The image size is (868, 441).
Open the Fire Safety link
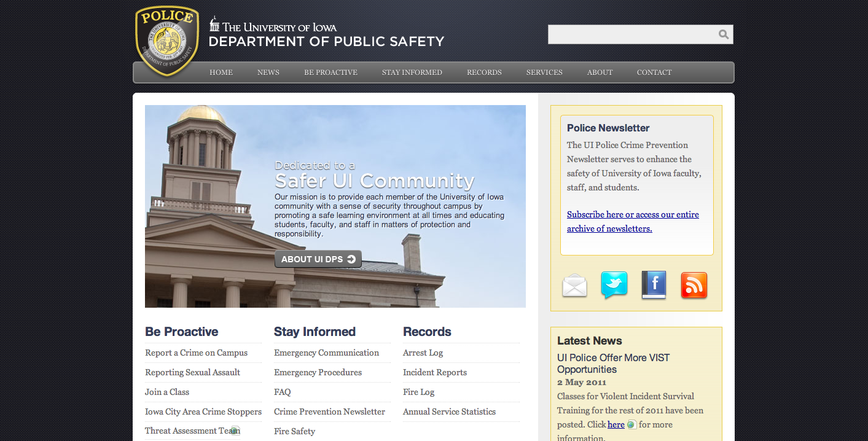point(295,431)
